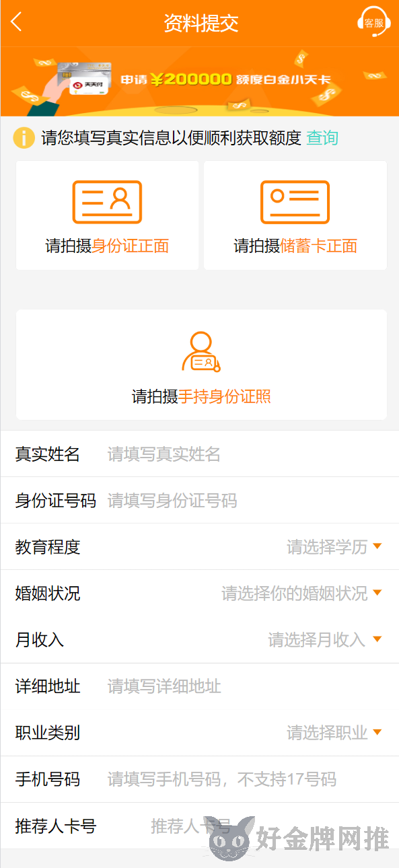Tap the 请拍摄手持身份证照 label

(x=201, y=396)
